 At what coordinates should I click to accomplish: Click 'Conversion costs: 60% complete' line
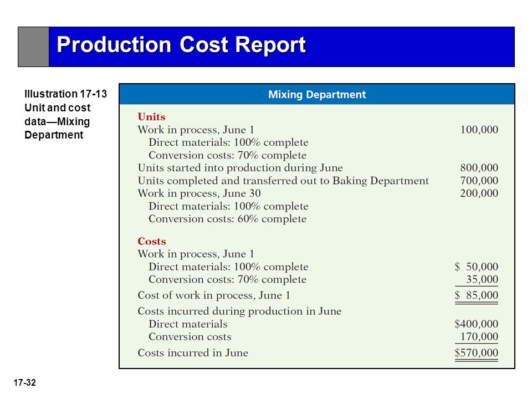tap(227, 219)
